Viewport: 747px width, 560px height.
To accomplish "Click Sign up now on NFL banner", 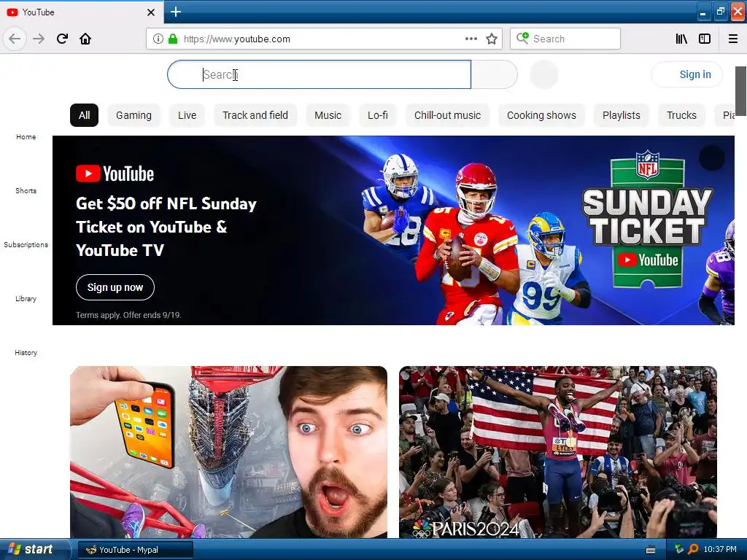I will click(115, 287).
